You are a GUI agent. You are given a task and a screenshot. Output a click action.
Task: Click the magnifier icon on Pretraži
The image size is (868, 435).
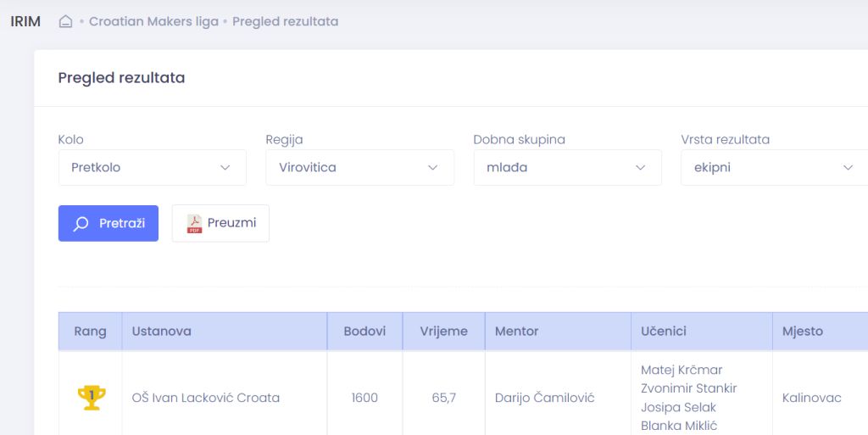click(81, 224)
